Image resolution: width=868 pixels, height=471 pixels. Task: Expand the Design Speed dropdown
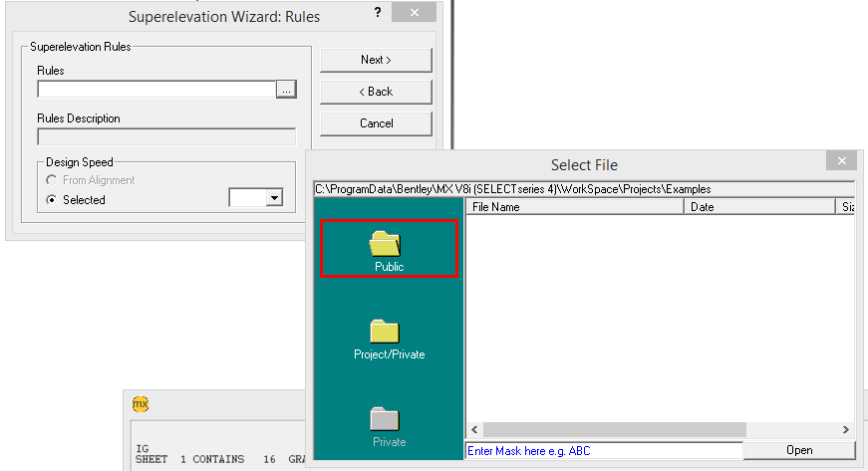coord(274,198)
